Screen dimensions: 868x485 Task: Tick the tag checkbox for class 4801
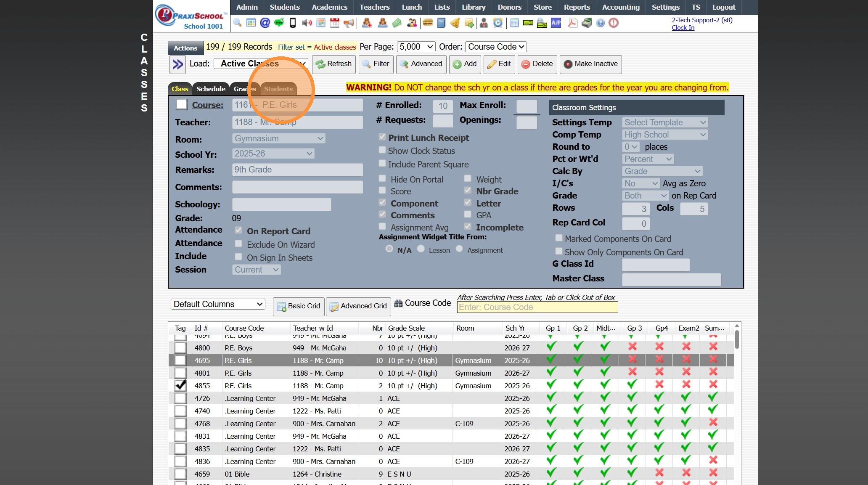pos(180,373)
